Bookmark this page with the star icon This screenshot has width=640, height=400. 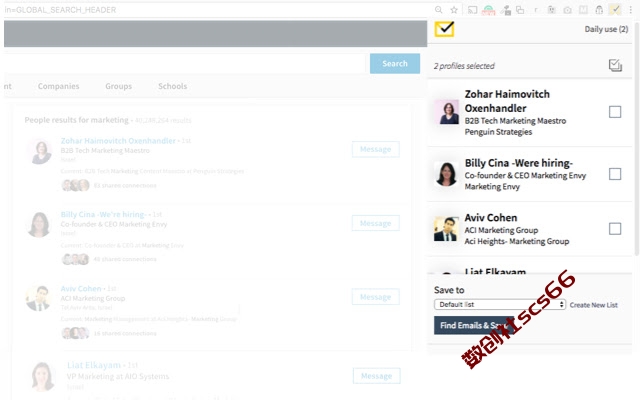click(454, 10)
